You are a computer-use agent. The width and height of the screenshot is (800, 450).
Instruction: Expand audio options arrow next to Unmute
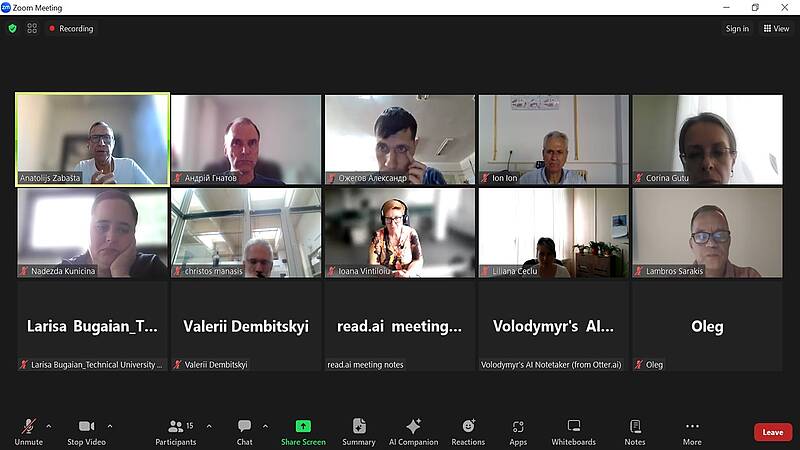(48, 426)
